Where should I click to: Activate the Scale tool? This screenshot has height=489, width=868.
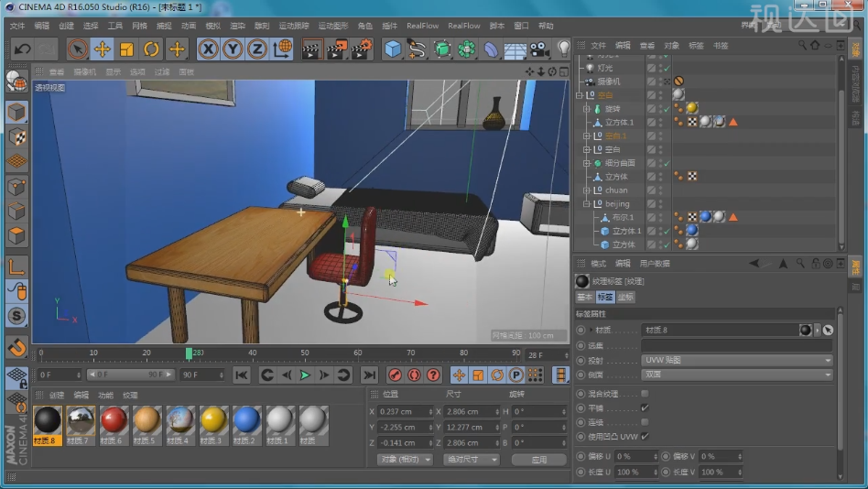click(126, 49)
